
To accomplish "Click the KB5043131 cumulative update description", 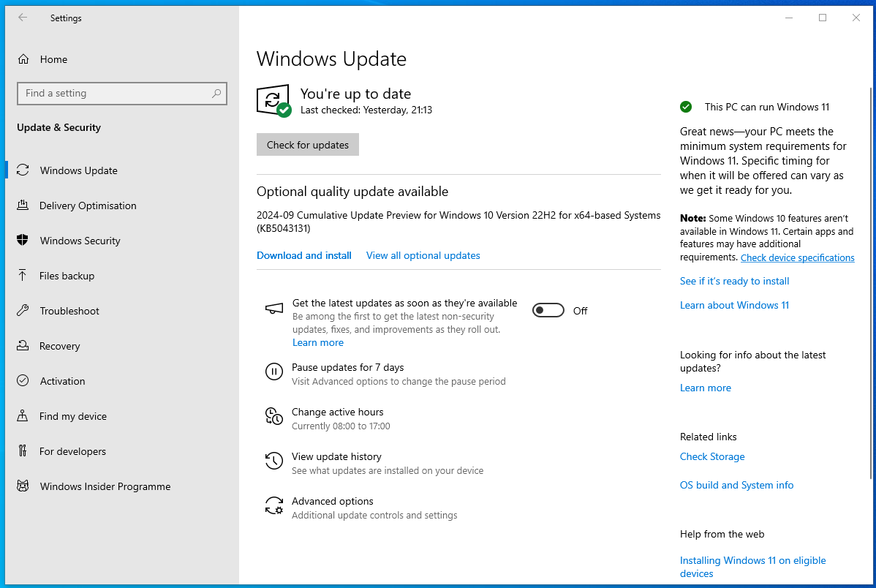I will 458,222.
